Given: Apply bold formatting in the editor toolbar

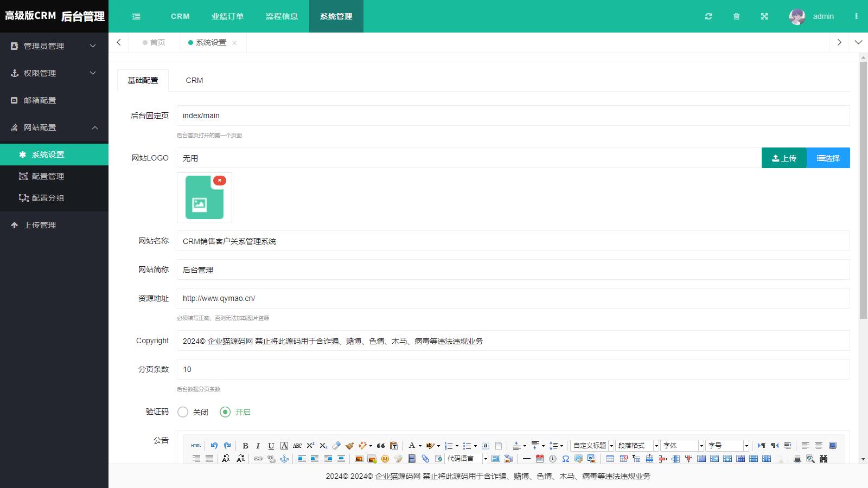Looking at the screenshot, I should [x=245, y=446].
